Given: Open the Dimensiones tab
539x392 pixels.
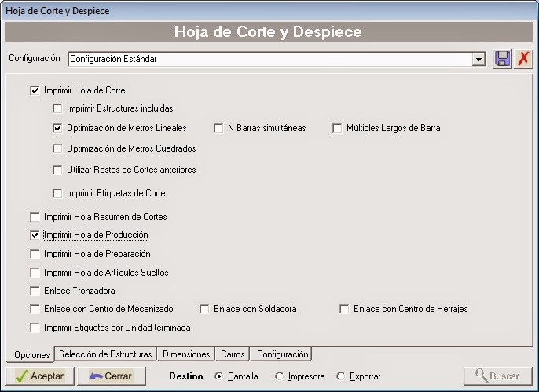Looking at the screenshot, I should 186,354.
